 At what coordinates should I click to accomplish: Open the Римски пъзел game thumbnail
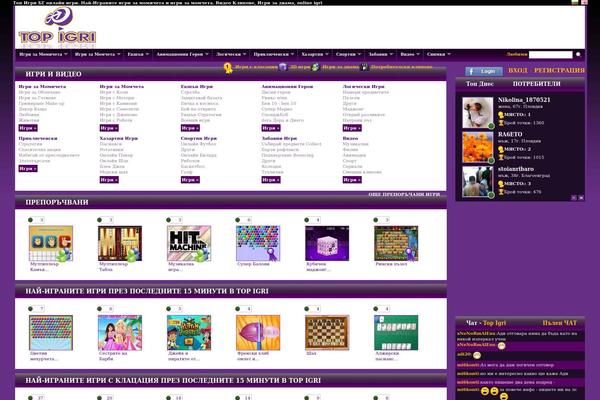pyautogui.click(x=396, y=243)
